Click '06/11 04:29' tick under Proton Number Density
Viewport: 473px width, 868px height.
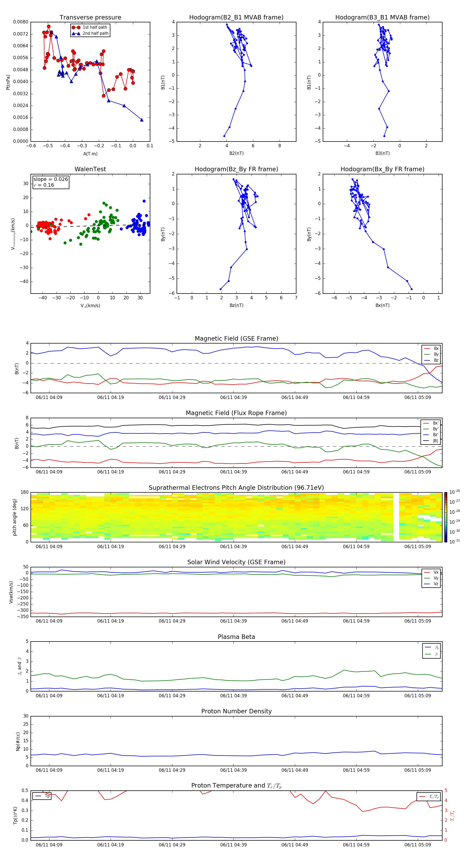tap(172, 770)
